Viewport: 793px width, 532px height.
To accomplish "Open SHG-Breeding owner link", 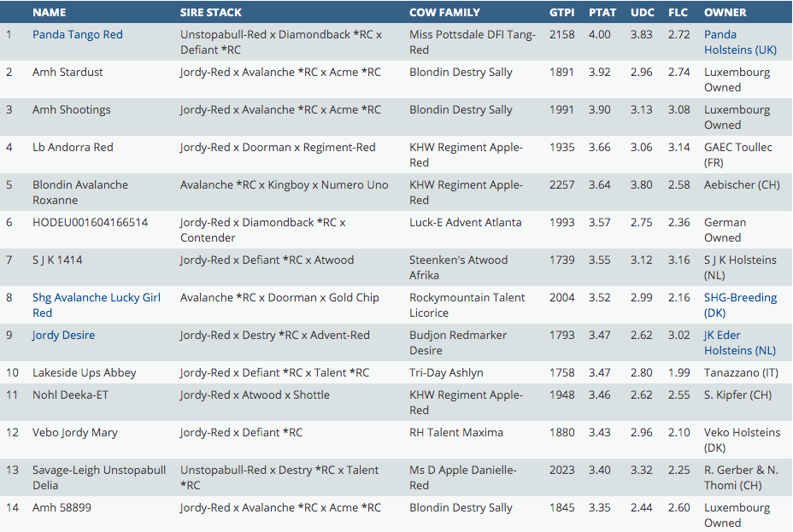I will point(740,298).
